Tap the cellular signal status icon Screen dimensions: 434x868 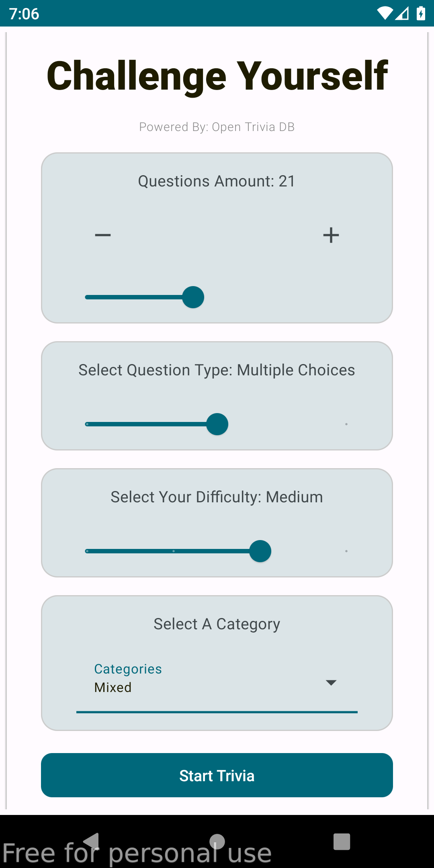402,14
